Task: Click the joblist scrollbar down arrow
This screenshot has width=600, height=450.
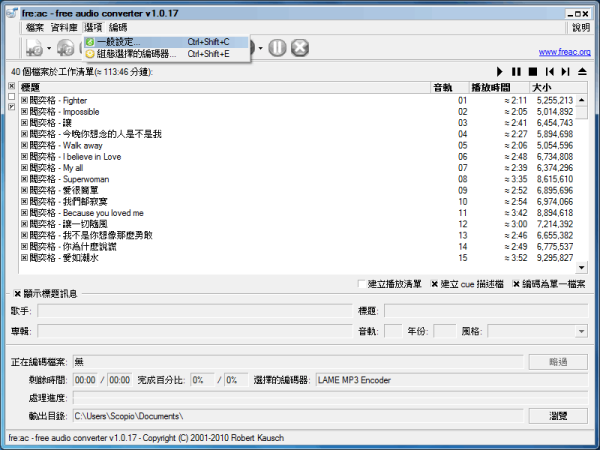Action: tap(582, 267)
